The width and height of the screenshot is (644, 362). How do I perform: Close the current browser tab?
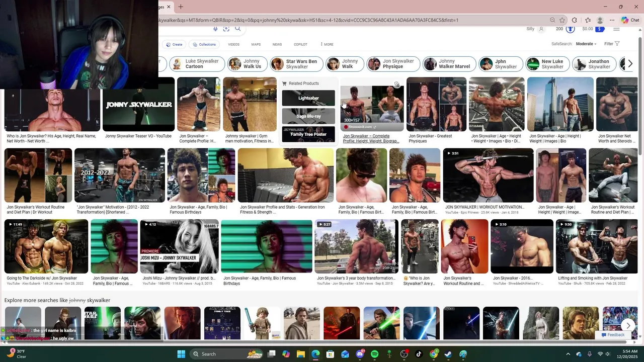tap(169, 7)
